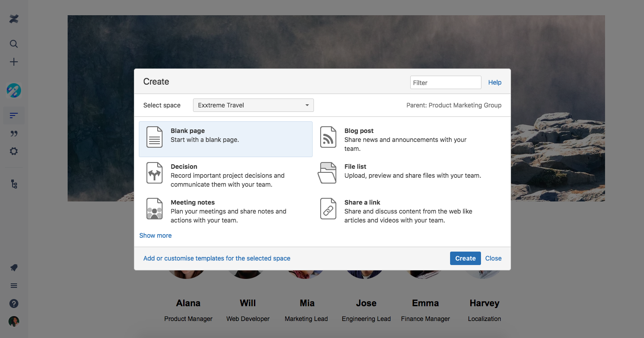The image size is (644, 338).
Task: Select the Search icon in the sidebar
Action: [13, 43]
